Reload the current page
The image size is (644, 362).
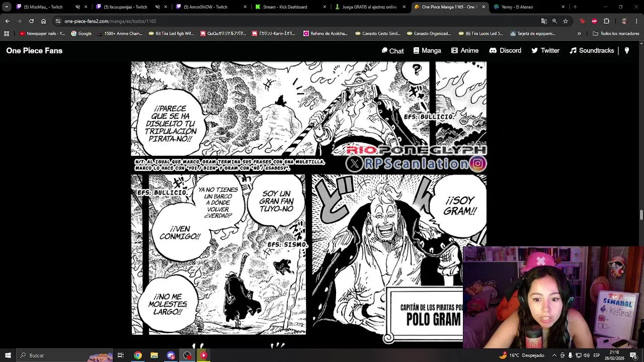(x=31, y=21)
